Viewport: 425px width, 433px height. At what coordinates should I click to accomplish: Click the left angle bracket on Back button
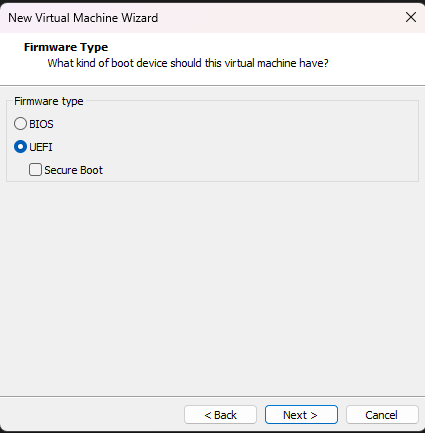pos(208,415)
